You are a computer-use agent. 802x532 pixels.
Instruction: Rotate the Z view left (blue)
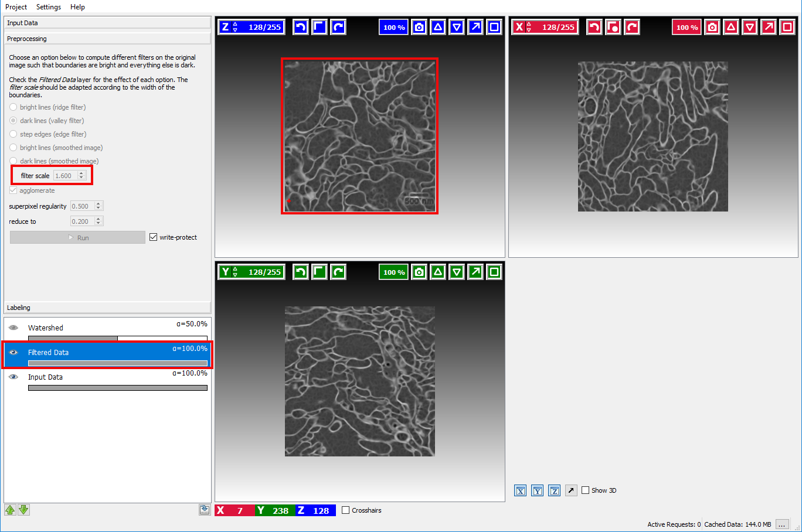[x=301, y=27]
